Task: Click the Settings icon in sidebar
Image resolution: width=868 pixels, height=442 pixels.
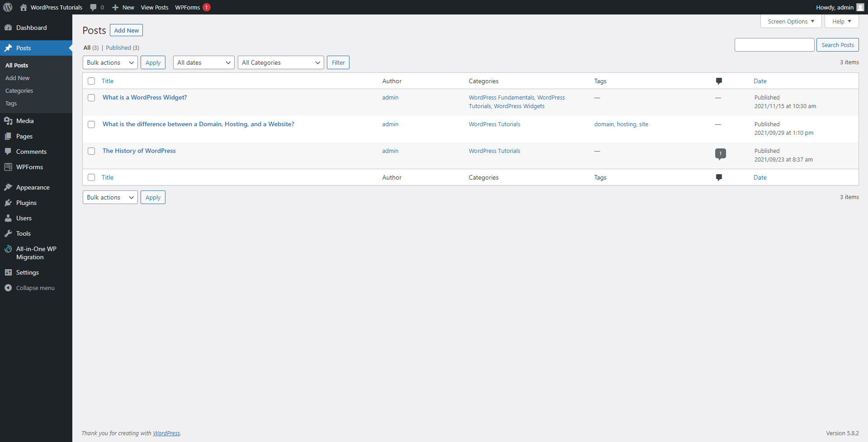Action: coord(8,272)
